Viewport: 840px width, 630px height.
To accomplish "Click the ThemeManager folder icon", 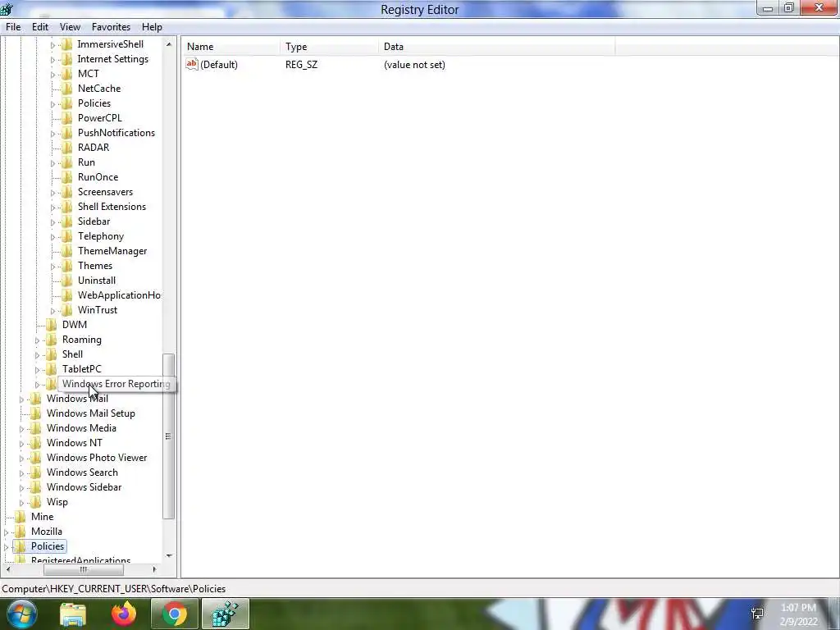I will (67, 251).
